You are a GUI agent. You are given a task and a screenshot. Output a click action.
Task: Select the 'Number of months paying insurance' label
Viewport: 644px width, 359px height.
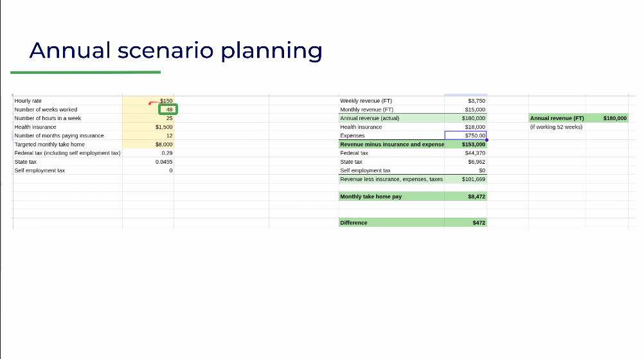[59, 136]
